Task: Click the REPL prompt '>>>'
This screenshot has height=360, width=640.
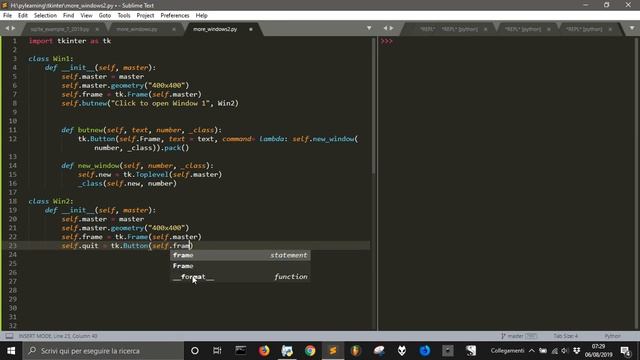Action: coord(387,41)
